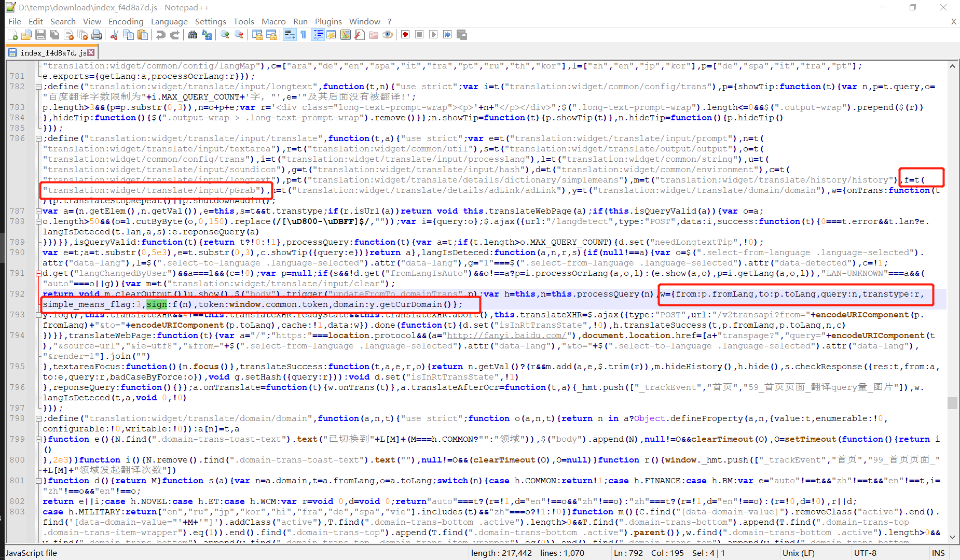Collapse the fold at line 786
This screenshot has height=560, width=960.
pyautogui.click(x=38, y=138)
